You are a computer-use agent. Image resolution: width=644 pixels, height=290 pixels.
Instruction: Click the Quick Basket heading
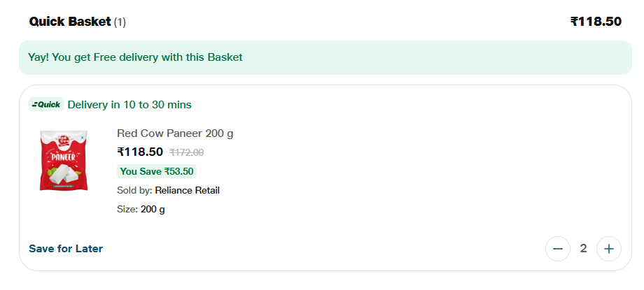click(70, 22)
